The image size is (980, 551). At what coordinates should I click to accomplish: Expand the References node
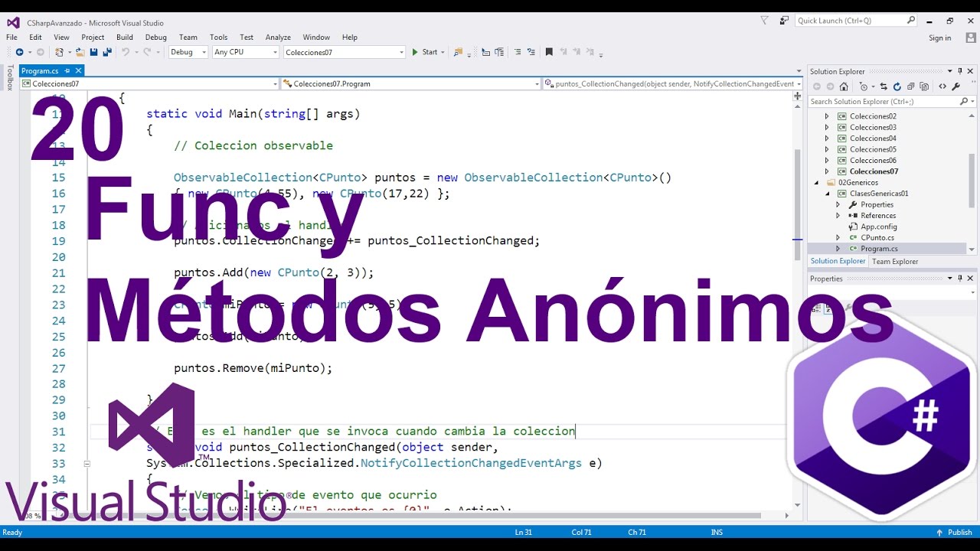[x=838, y=216]
